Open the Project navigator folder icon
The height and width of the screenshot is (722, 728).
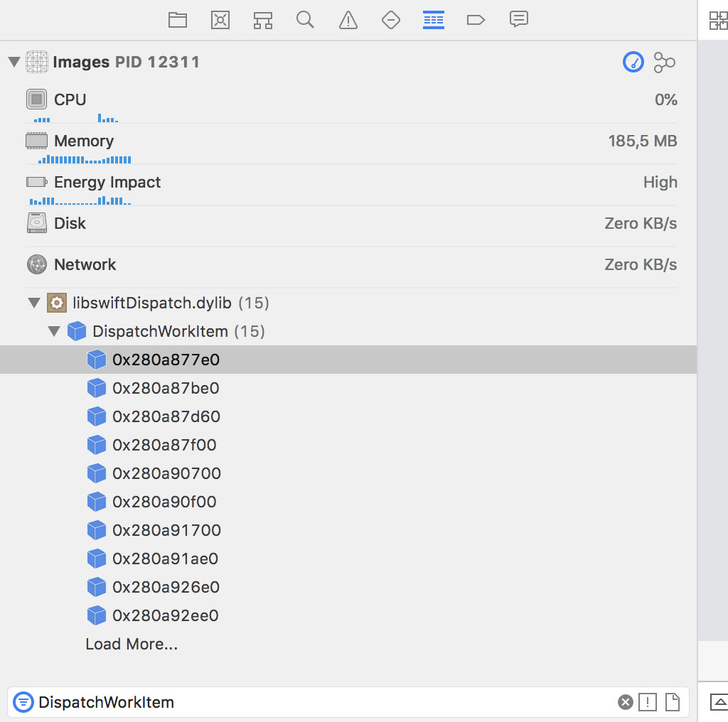pos(177,19)
